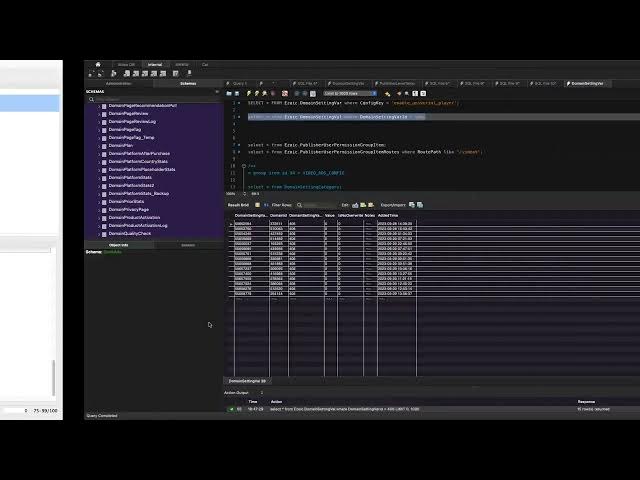This screenshot has height=480, width=640.
Task: Select the Internal connection tab
Action: click(x=155, y=64)
